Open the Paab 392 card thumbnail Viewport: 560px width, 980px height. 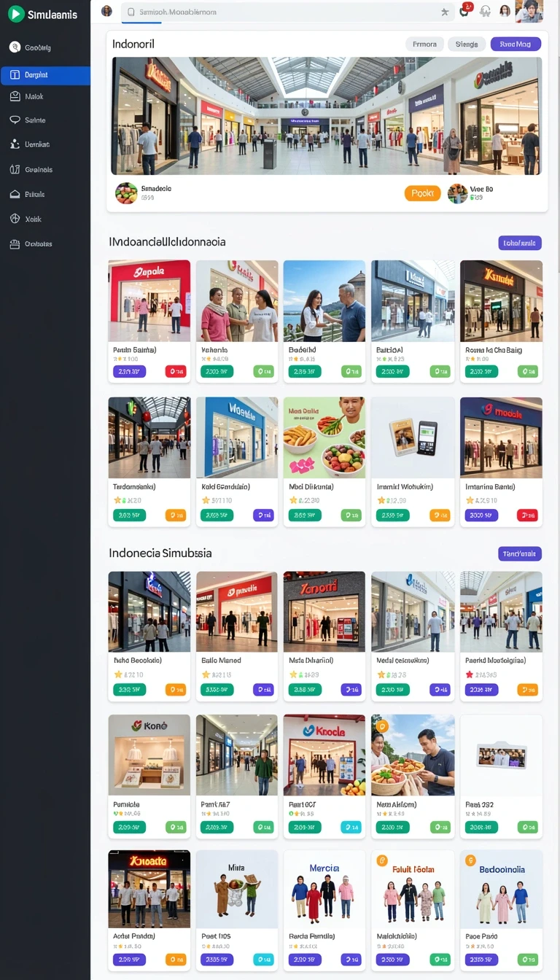501,755
